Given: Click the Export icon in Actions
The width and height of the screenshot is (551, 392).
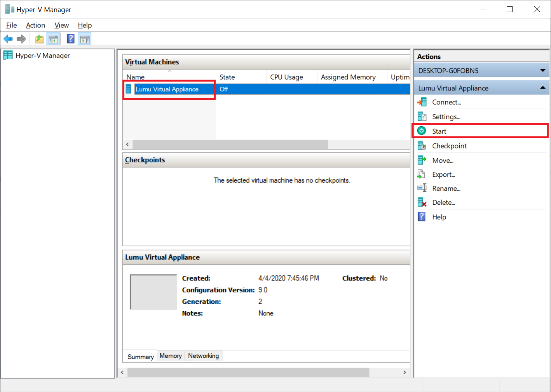Looking at the screenshot, I should coord(422,174).
